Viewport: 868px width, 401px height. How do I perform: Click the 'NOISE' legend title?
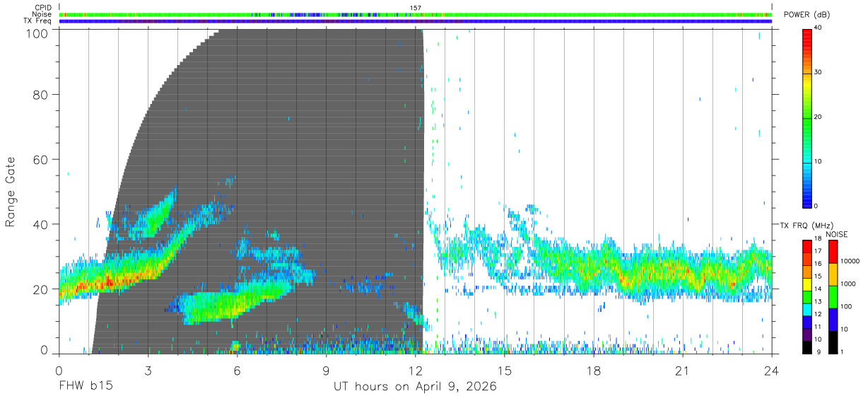click(x=837, y=234)
